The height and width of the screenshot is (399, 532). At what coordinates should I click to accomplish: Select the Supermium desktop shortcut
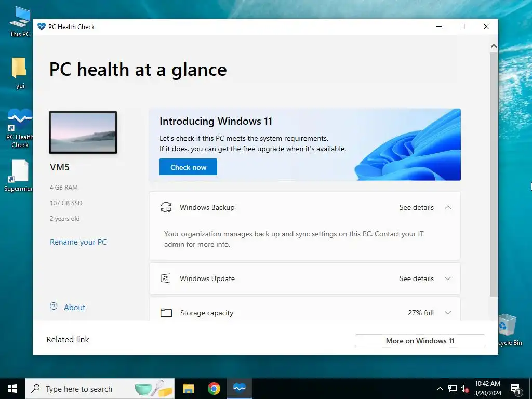(19, 176)
